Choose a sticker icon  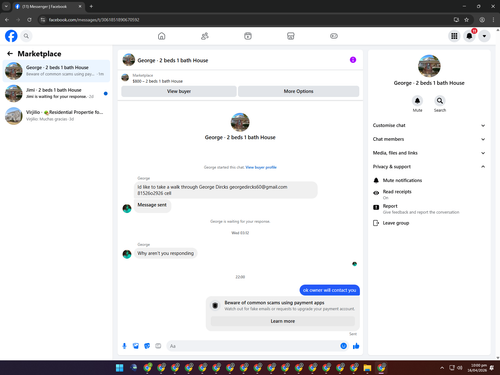tap(147, 346)
